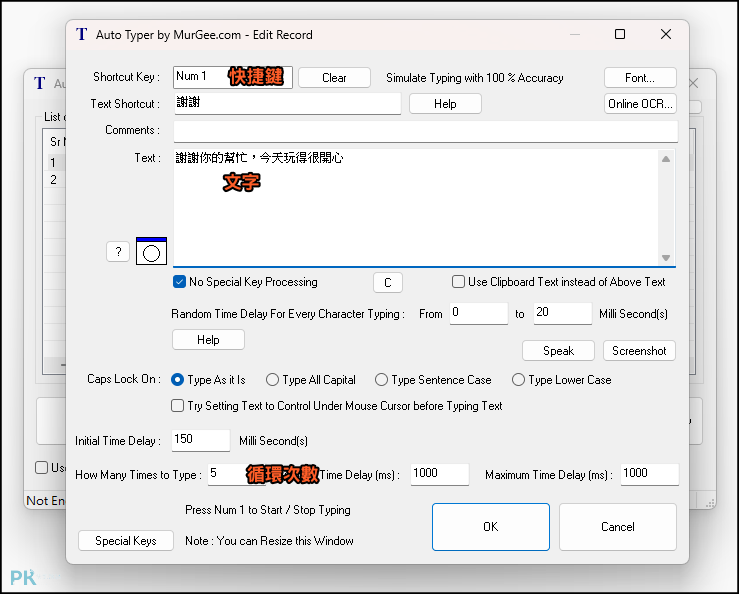Click the scroll down arrow in Text box
739x594 pixels.
point(666,257)
